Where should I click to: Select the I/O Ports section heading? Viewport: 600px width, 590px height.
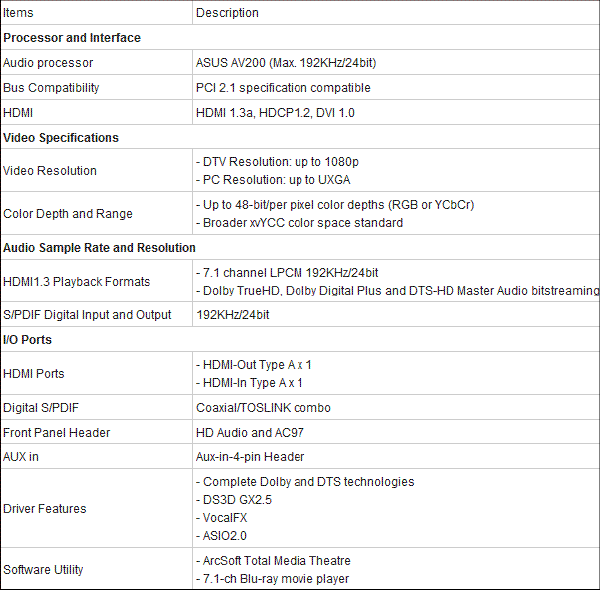coord(27,339)
